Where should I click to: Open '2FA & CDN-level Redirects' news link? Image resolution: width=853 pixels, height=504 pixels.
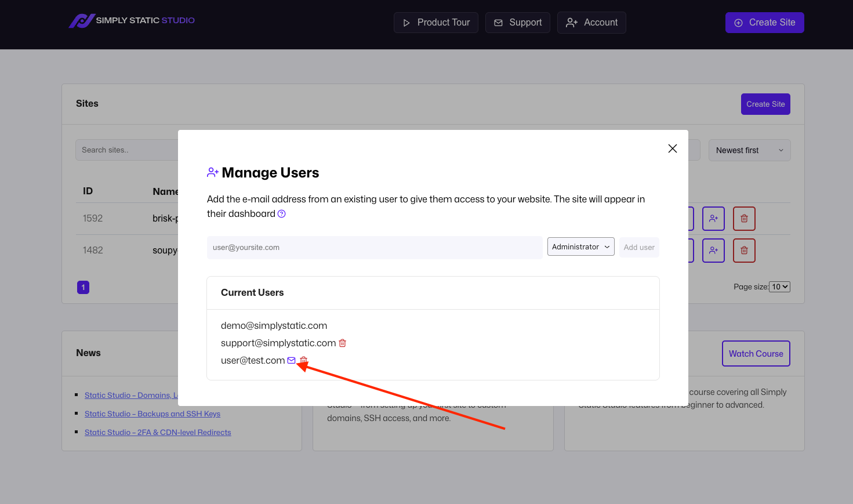coord(158,433)
